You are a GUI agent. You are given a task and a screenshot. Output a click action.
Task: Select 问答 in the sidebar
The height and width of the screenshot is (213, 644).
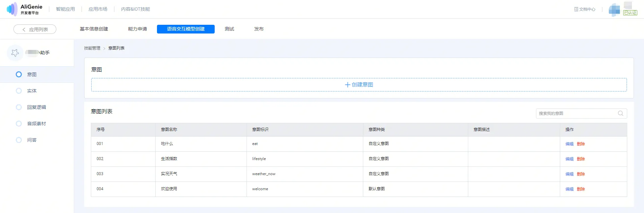[x=32, y=140]
